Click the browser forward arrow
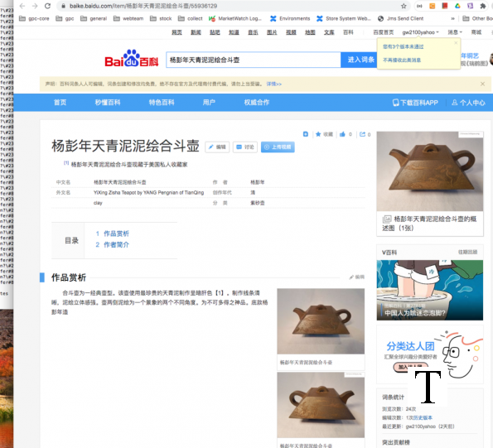 [x=35, y=6]
